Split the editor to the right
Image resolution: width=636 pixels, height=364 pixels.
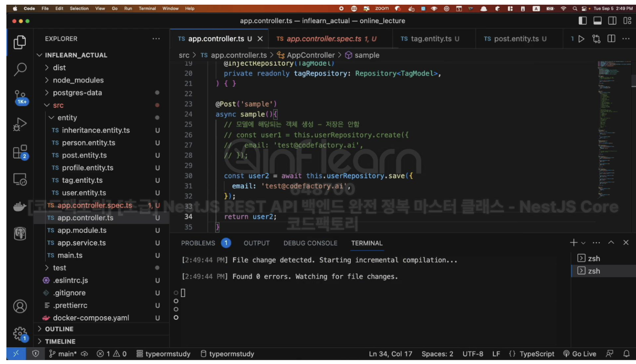point(612,39)
